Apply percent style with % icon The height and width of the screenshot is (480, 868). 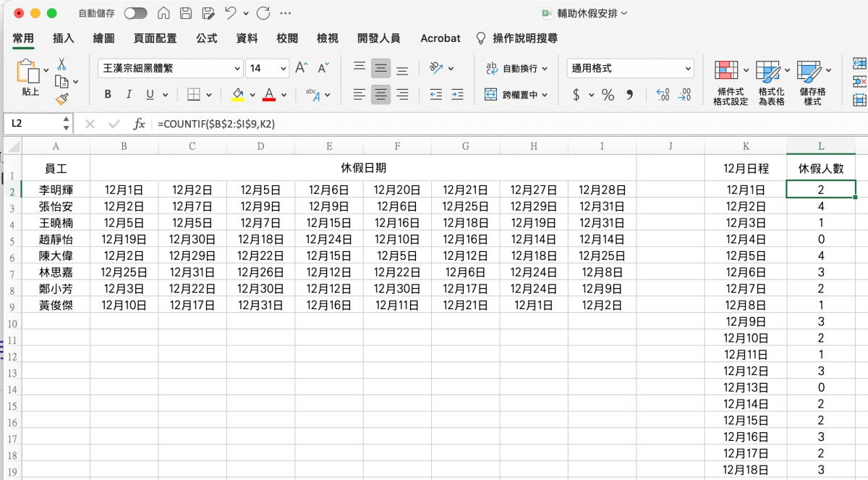point(608,95)
